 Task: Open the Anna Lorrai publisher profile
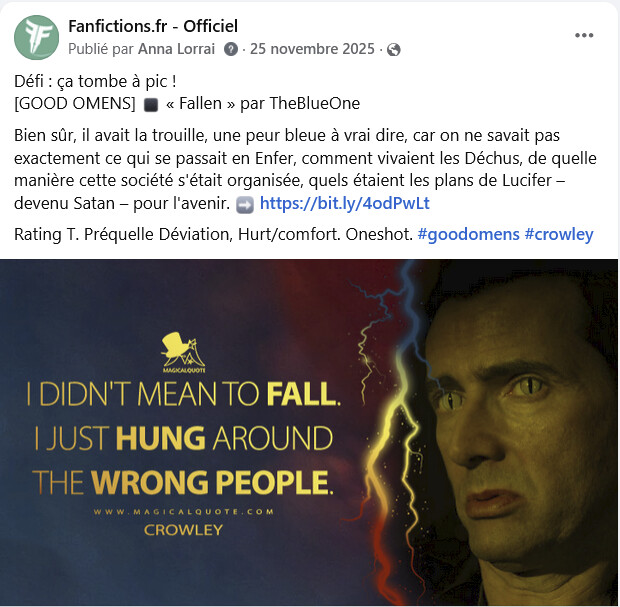[x=176, y=49]
